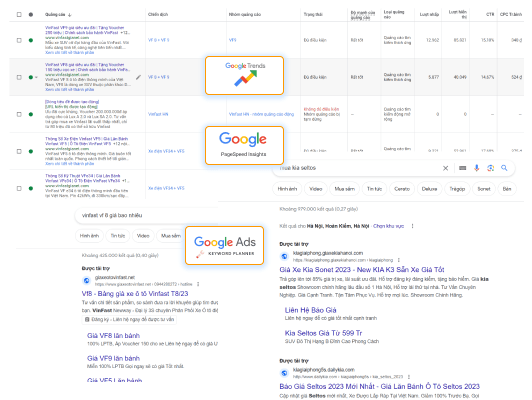
Task: Select 'Hình ảnh' chip in Kia Seltos search
Action: [x=287, y=189]
